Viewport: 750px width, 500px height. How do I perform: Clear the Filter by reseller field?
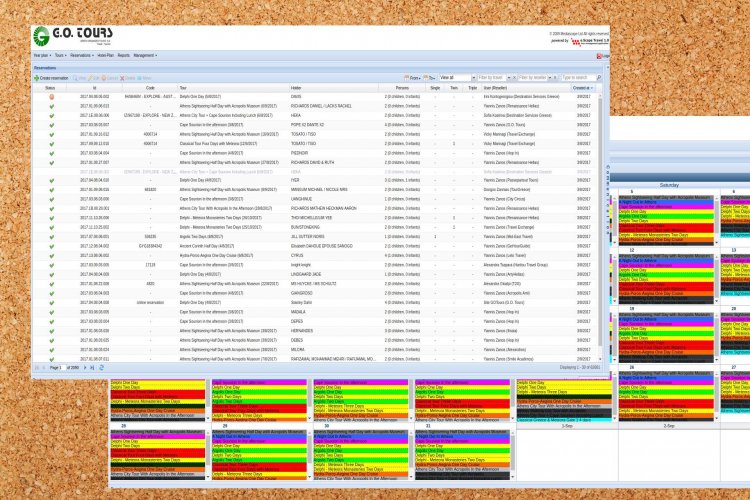[x=555, y=78]
